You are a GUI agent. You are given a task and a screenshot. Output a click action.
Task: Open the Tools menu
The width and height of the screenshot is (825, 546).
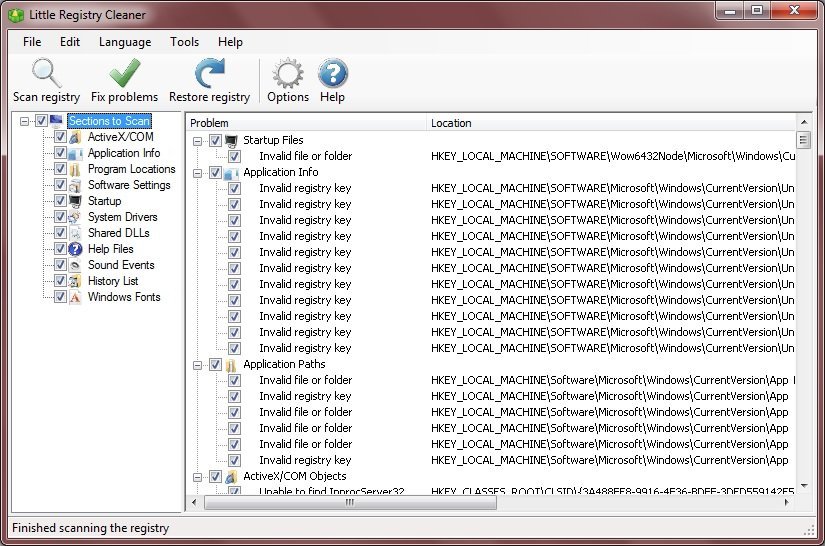coord(185,42)
